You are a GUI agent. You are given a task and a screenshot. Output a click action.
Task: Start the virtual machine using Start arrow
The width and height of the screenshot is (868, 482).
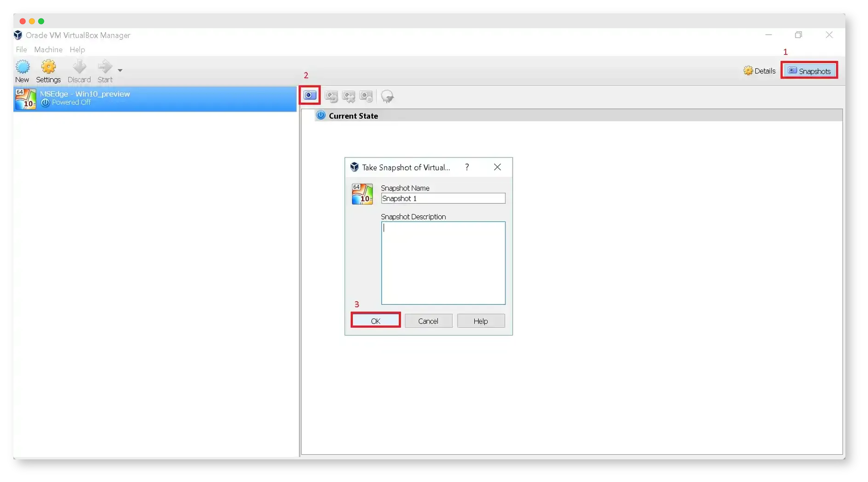click(105, 67)
